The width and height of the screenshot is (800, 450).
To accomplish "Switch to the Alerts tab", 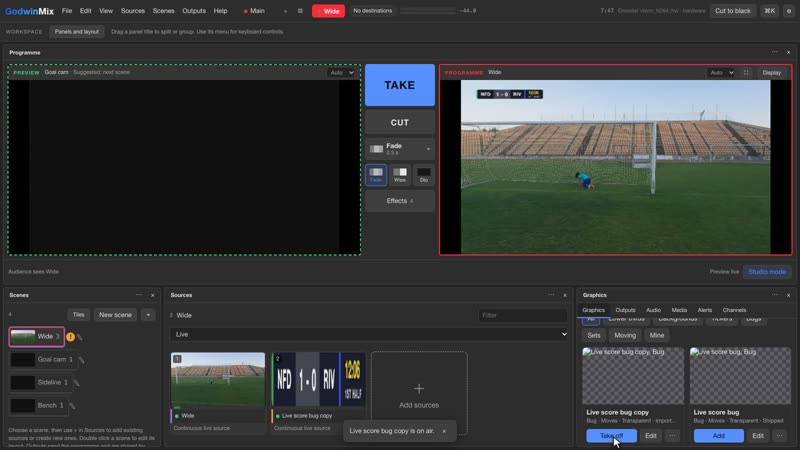I will point(705,310).
